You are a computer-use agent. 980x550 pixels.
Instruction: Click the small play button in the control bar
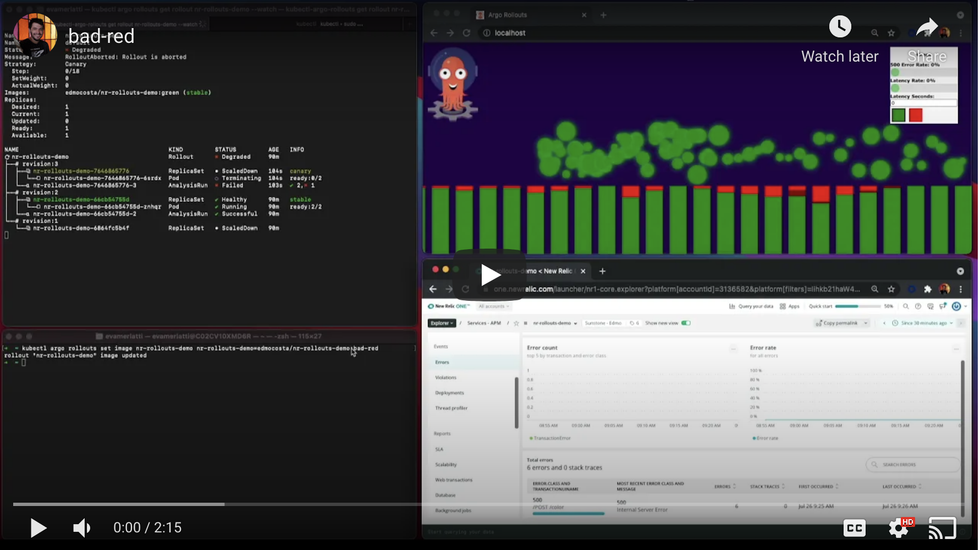coord(38,527)
